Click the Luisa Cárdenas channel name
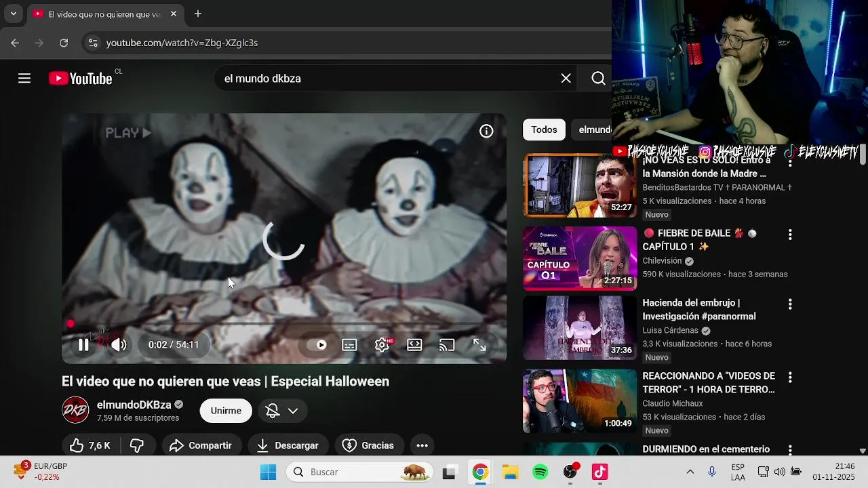This screenshot has height=488, width=868. (670, 331)
